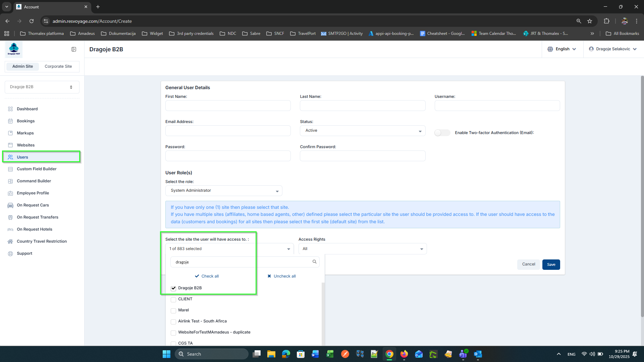The width and height of the screenshot is (644, 362).
Task: Open the Markups menu item
Action: coord(25,133)
